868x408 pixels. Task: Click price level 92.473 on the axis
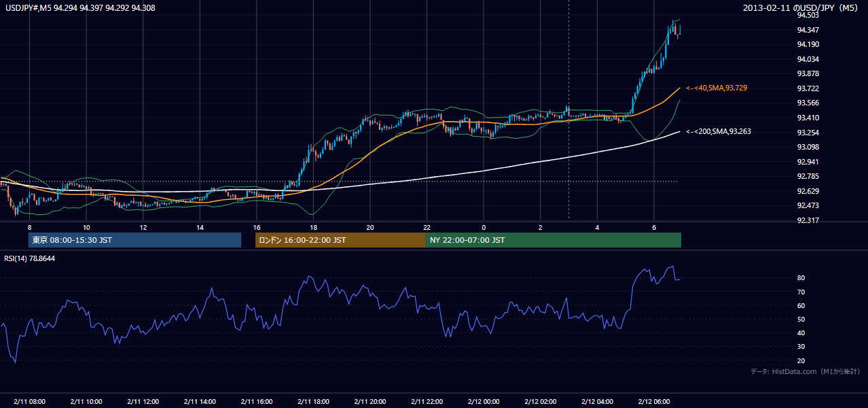point(808,205)
